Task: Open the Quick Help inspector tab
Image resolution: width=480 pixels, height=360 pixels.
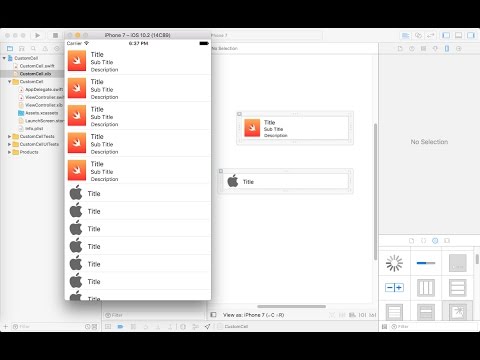Action: pos(412,49)
